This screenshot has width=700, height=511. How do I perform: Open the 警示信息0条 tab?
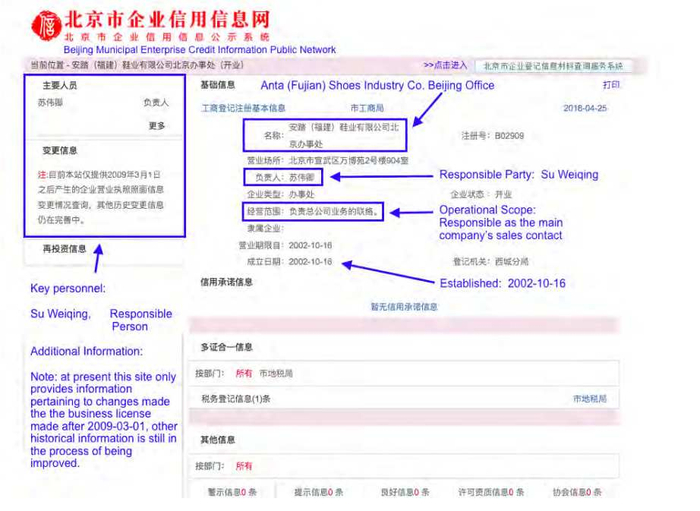click(232, 492)
